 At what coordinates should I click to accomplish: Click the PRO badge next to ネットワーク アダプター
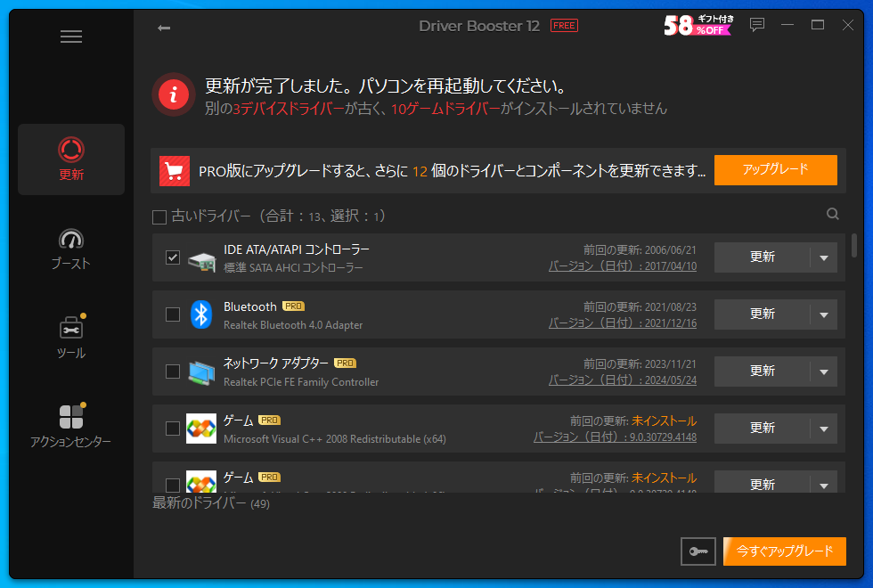click(x=346, y=363)
